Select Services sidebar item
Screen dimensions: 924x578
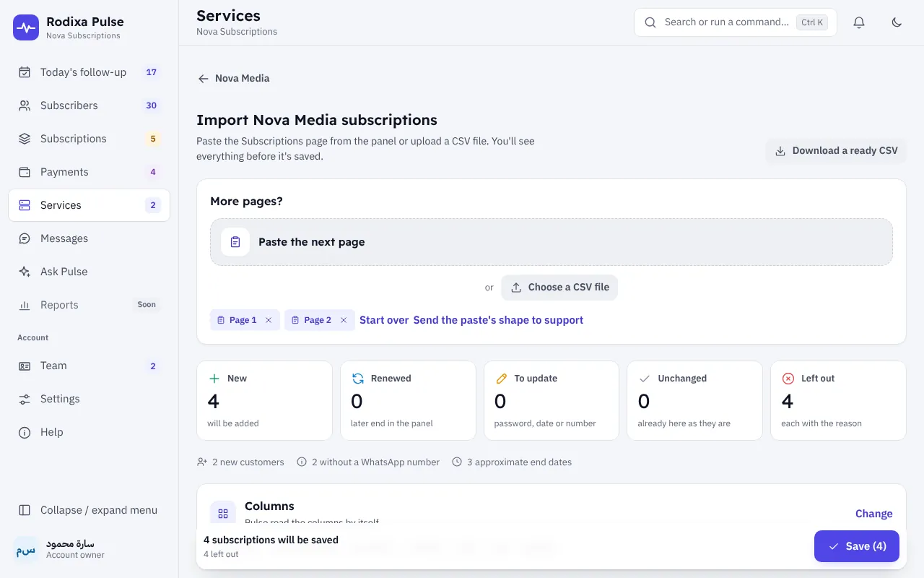pyautogui.click(x=89, y=205)
